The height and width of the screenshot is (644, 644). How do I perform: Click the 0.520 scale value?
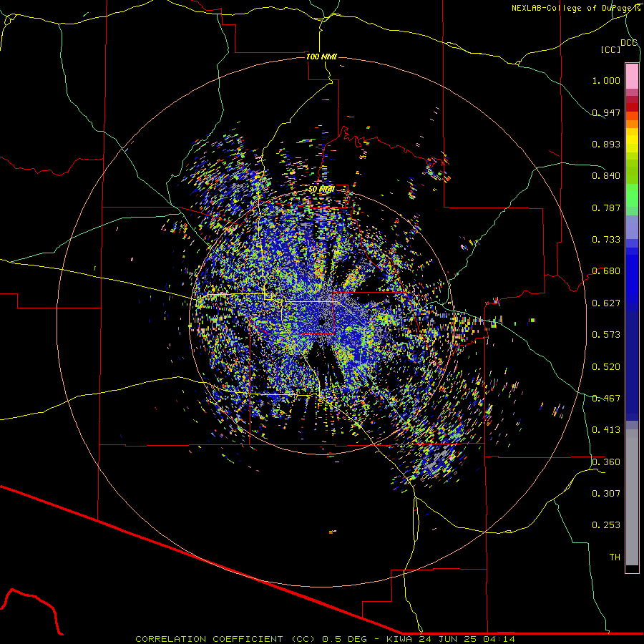click(606, 367)
